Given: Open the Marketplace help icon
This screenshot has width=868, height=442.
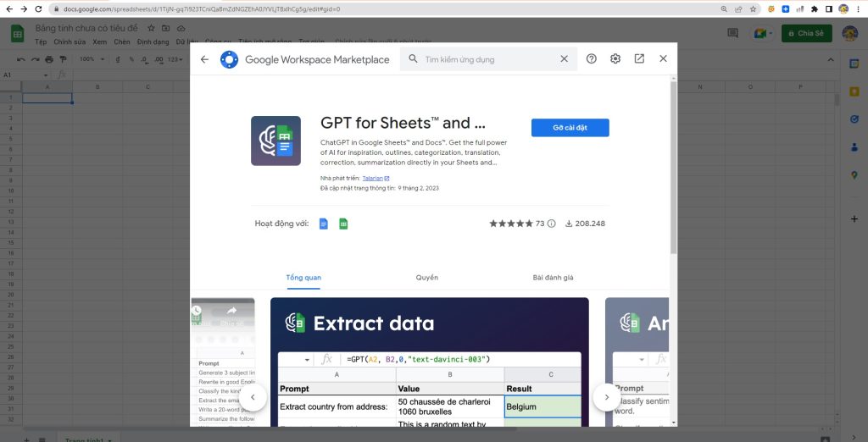Looking at the screenshot, I should pos(592,59).
